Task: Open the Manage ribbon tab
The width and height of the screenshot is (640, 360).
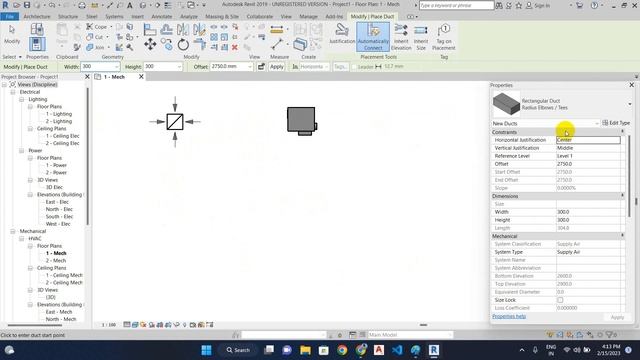Action: pos(308,17)
